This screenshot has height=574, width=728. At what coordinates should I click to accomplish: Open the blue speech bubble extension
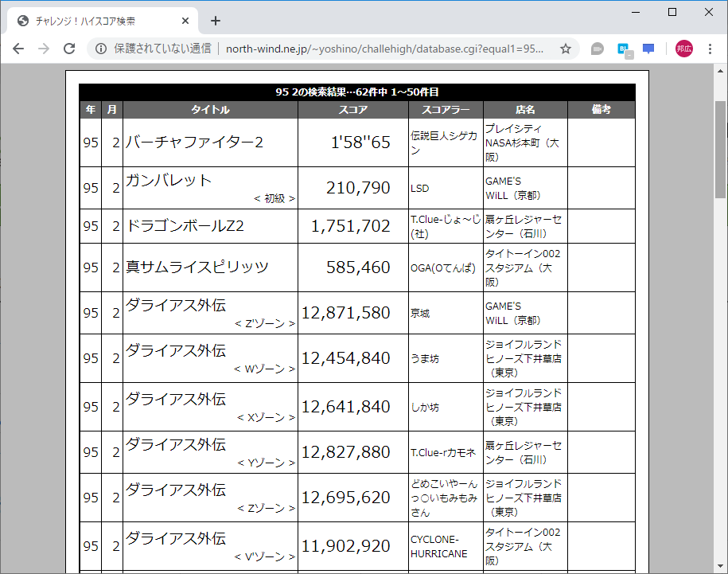pos(648,49)
